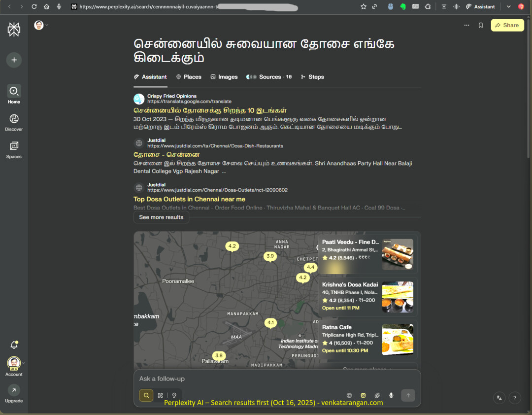Expand the browser toolbar chevron menu

click(508, 6)
